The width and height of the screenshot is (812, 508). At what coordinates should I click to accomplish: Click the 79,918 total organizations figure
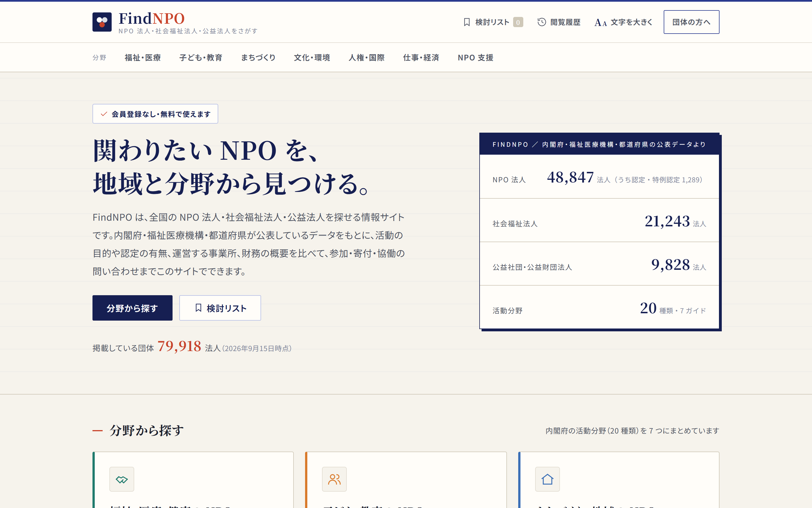[179, 346]
